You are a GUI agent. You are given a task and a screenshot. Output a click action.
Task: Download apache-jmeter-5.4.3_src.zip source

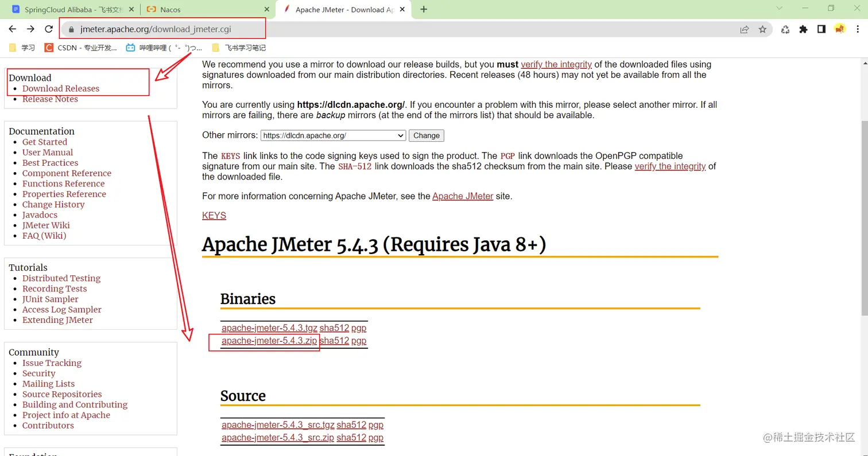(x=278, y=438)
